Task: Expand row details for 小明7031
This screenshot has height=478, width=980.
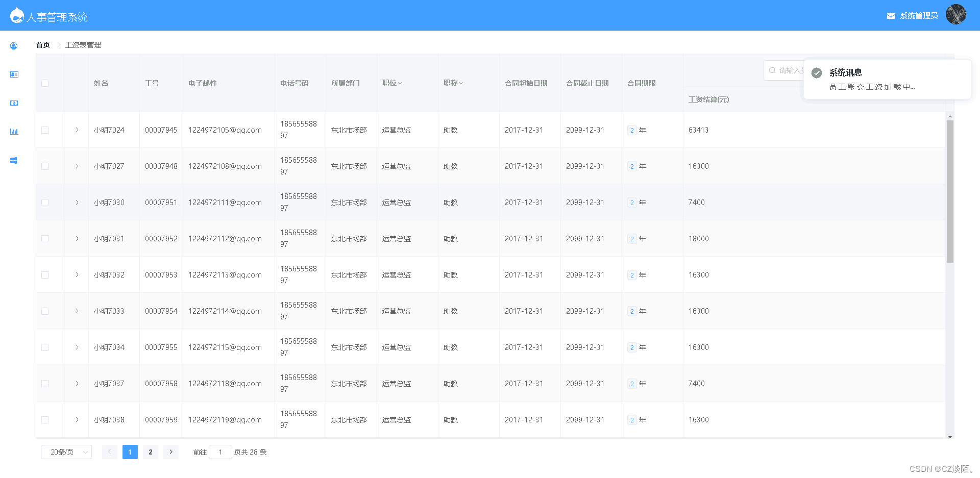Action: pyautogui.click(x=77, y=239)
